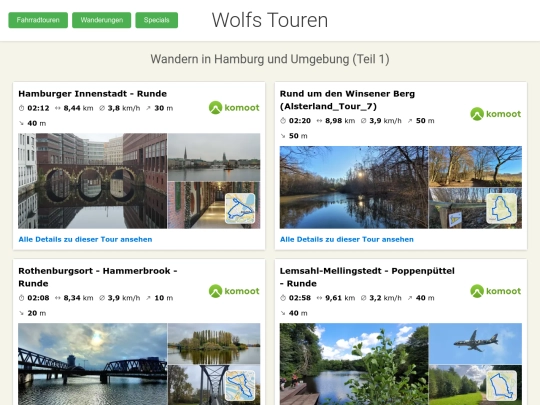Screen dimensions: 540x405
Task: Open the Wanderungen menu button
Action: click(x=102, y=20)
